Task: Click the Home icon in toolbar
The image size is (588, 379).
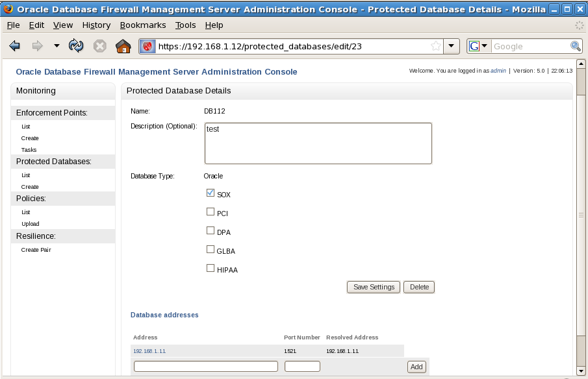Action: click(x=122, y=46)
